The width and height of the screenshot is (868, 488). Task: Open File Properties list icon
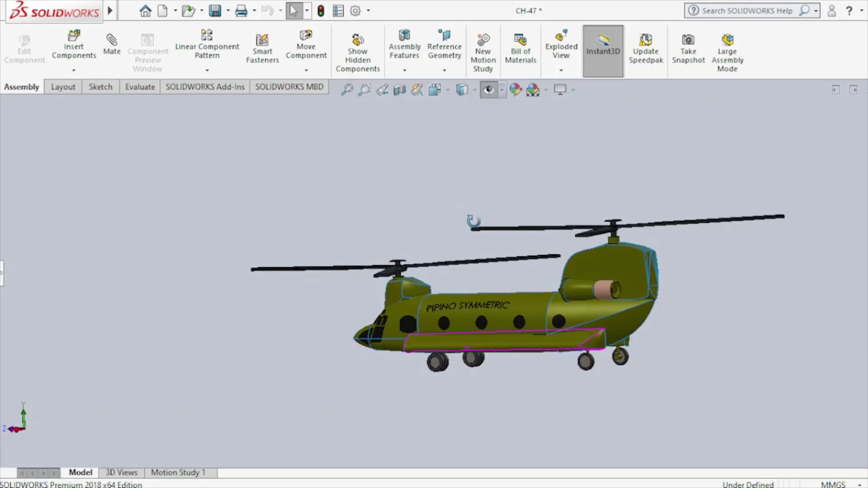click(338, 11)
